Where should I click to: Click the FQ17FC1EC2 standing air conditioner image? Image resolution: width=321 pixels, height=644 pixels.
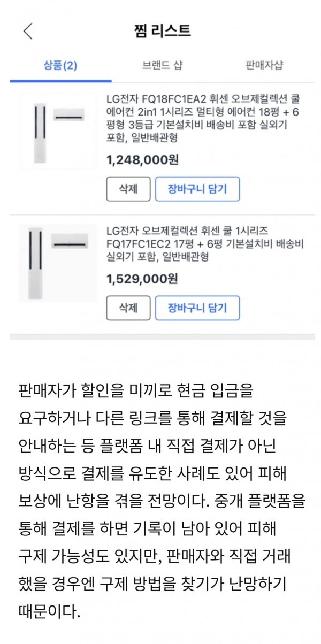(x=36, y=263)
